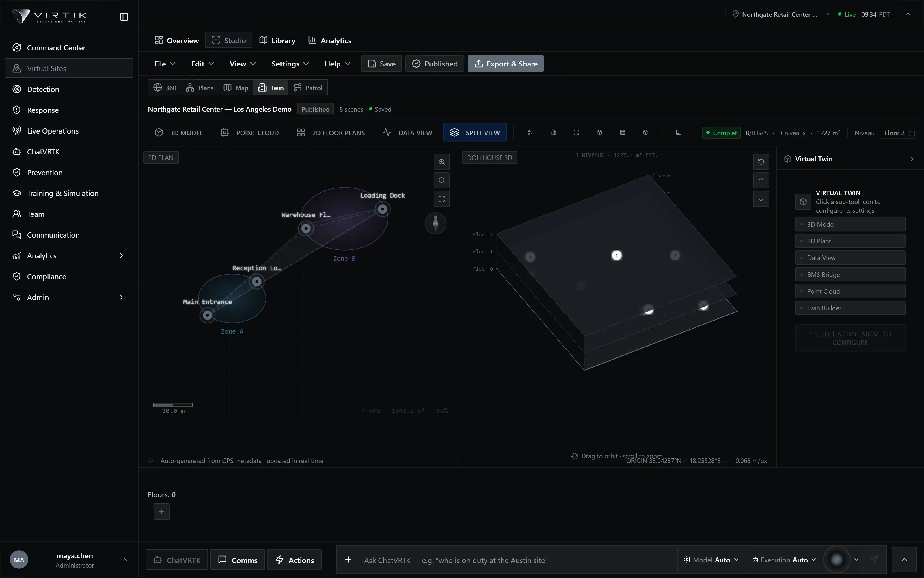Collapse the left sidebar panel icon
This screenshot has width=924, height=578.
click(x=124, y=17)
